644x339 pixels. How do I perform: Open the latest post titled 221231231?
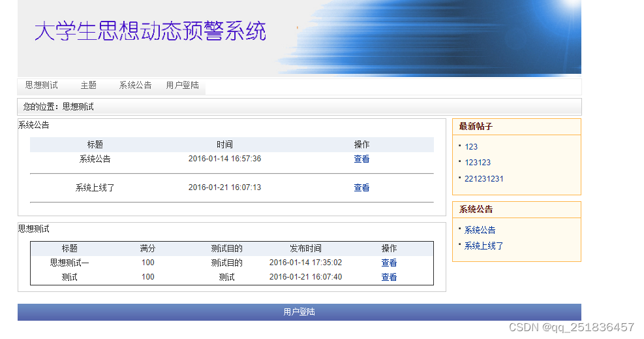point(484,179)
